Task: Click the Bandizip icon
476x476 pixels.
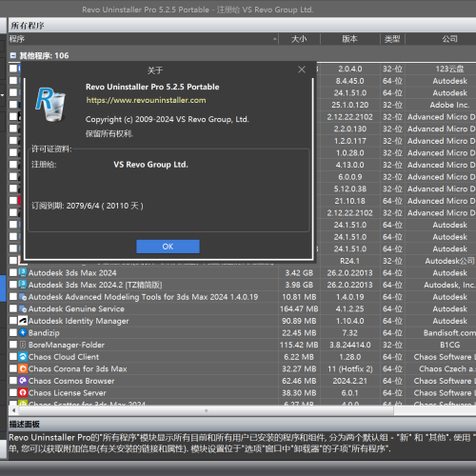Action: [x=23, y=332]
